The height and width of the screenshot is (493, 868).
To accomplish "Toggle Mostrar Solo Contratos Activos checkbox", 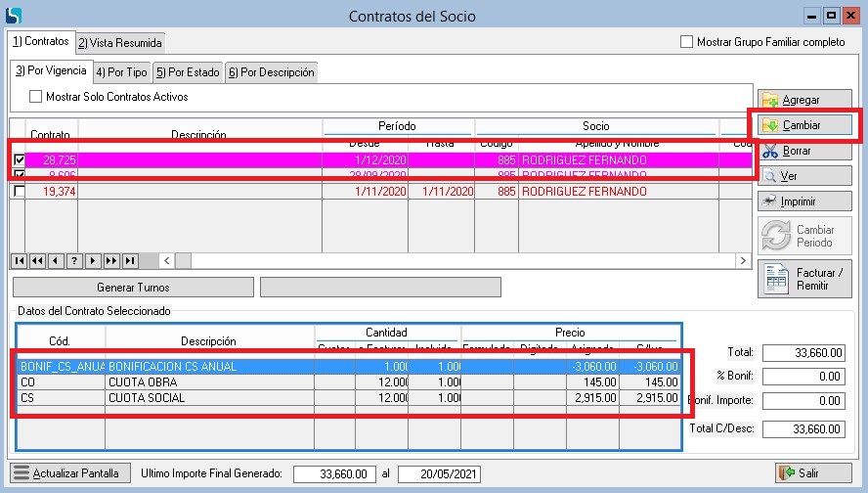I will 36,97.
